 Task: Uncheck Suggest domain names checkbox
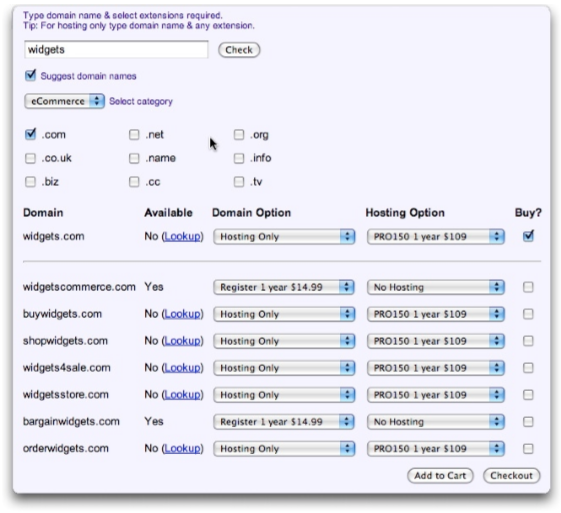tap(31, 75)
